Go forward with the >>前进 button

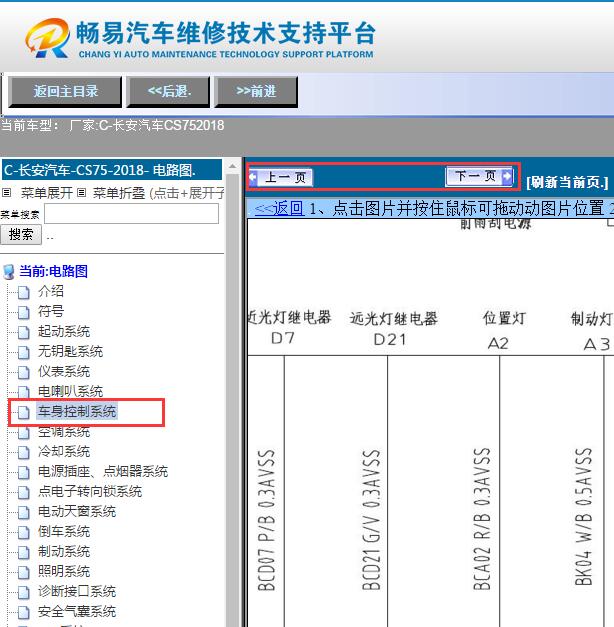tap(256, 92)
